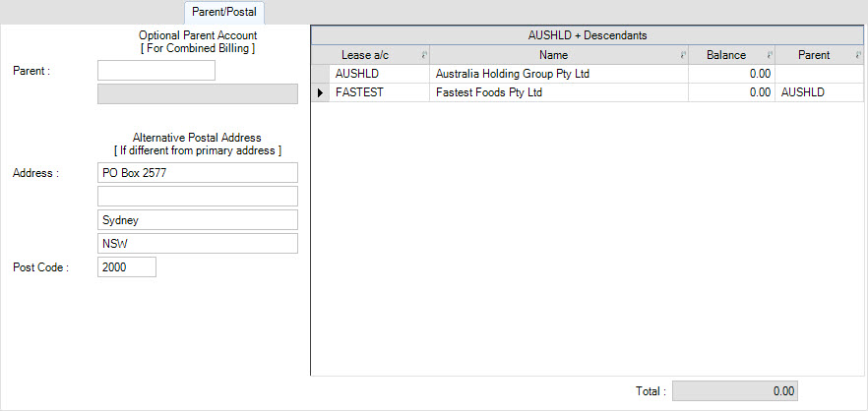Click the Lease a/c column sort icon
The height and width of the screenshot is (411, 868).
click(424, 55)
